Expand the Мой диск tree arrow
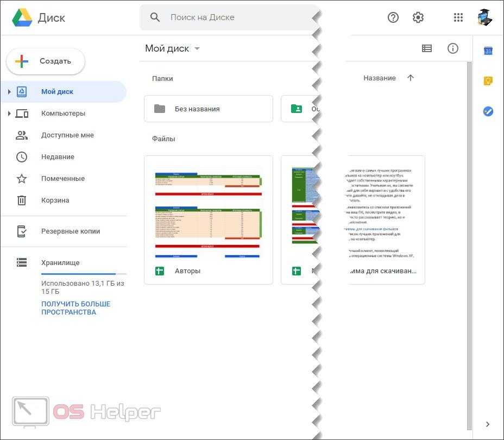Image resolution: width=504 pixels, height=440 pixels. click(9, 92)
